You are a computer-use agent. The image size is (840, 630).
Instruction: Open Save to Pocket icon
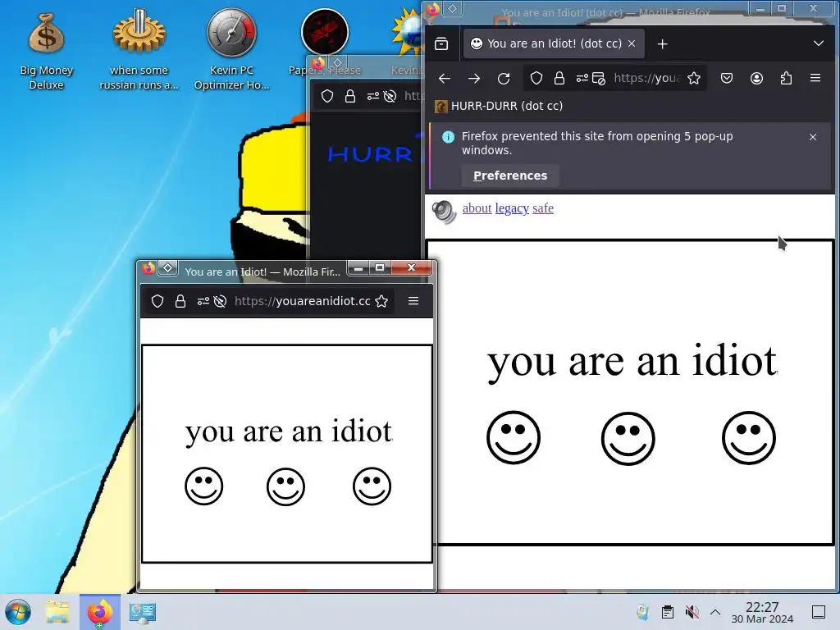727,78
